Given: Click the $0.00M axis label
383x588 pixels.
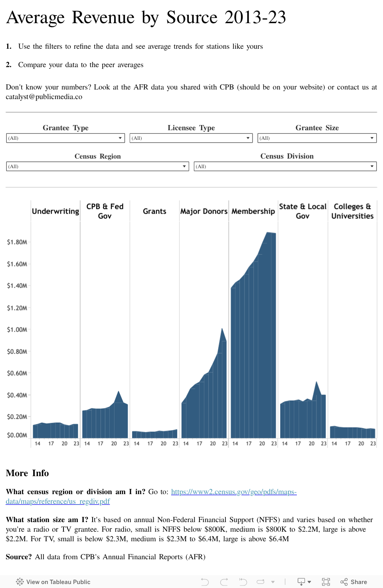Looking at the screenshot, I should 17,435.
